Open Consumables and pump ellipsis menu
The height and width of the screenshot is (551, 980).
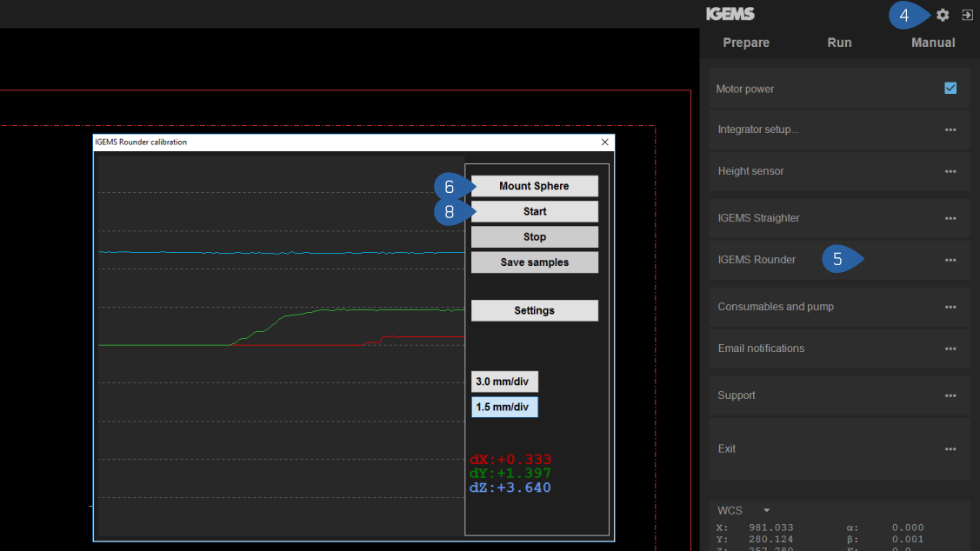tap(950, 308)
